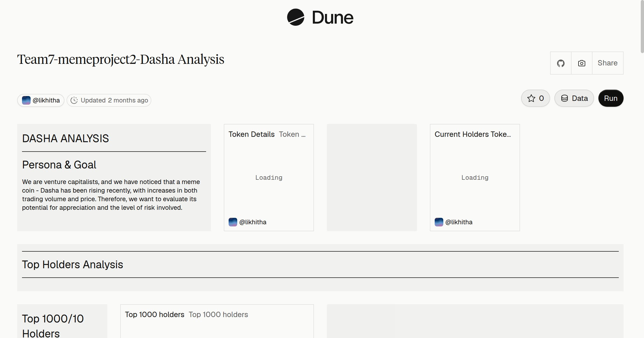Star this dashboard

[x=536, y=98]
